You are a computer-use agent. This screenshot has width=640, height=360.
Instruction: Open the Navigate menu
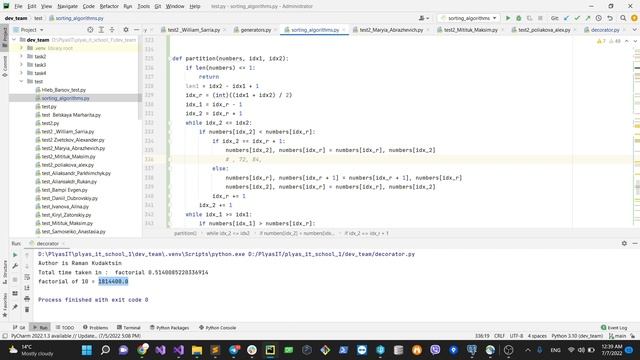tap(67, 6)
